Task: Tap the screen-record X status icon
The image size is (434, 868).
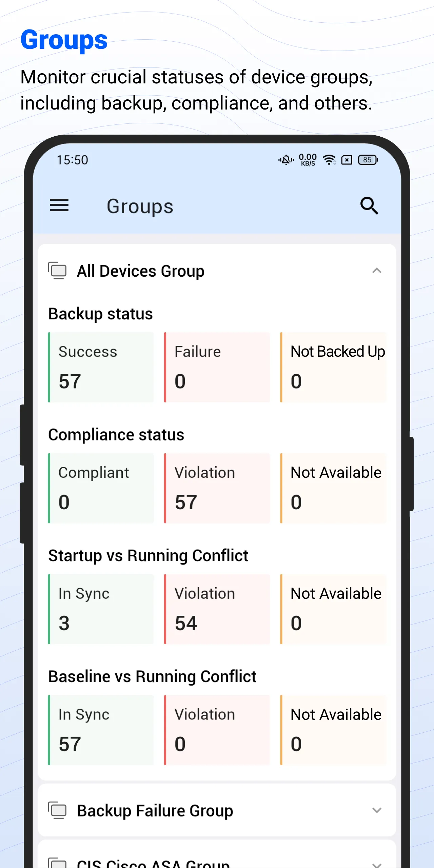Action: (347, 160)
